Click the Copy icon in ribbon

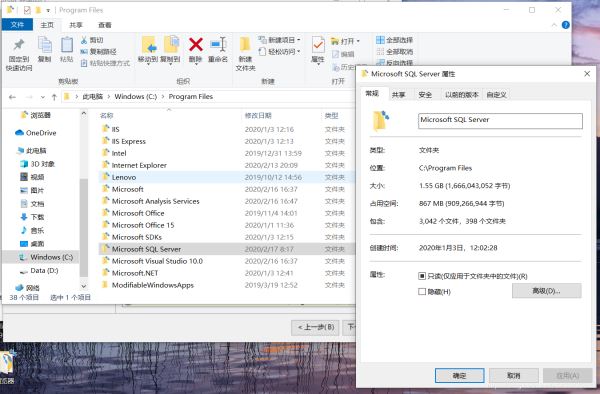[x=44, y=45]
